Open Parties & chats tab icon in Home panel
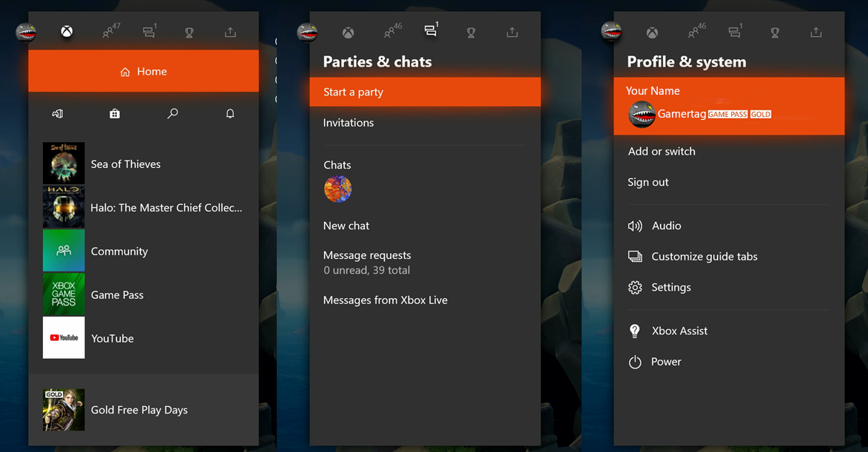 pyautogui.click(x=149, y=32)
